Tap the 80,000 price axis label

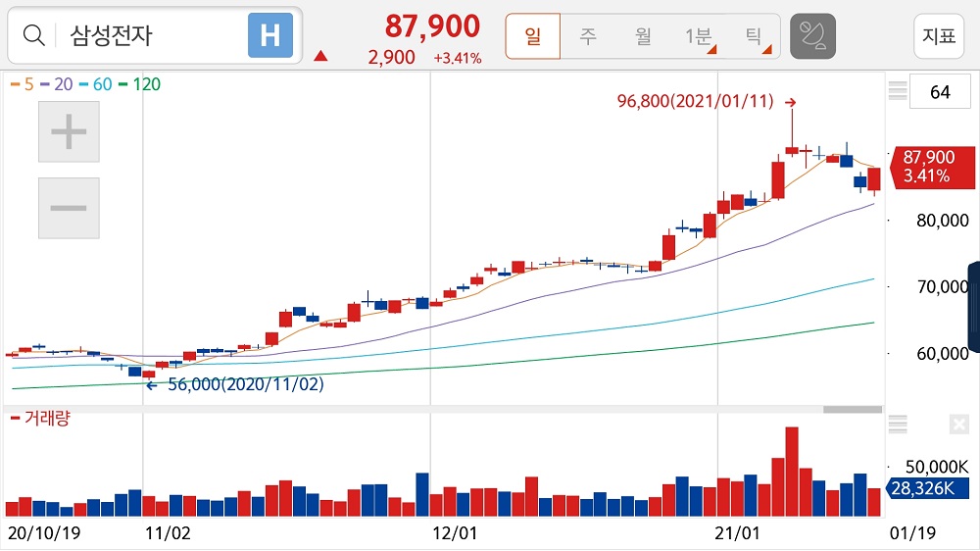943,221
